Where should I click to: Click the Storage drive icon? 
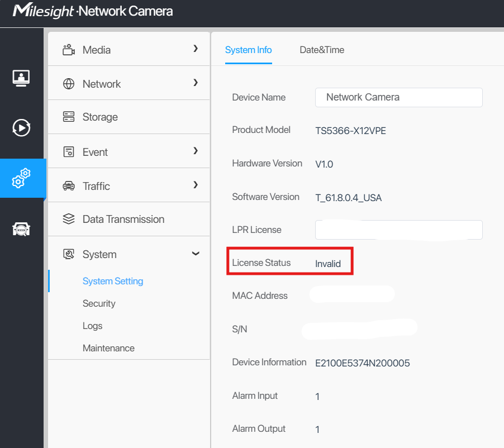coord(69,117)
